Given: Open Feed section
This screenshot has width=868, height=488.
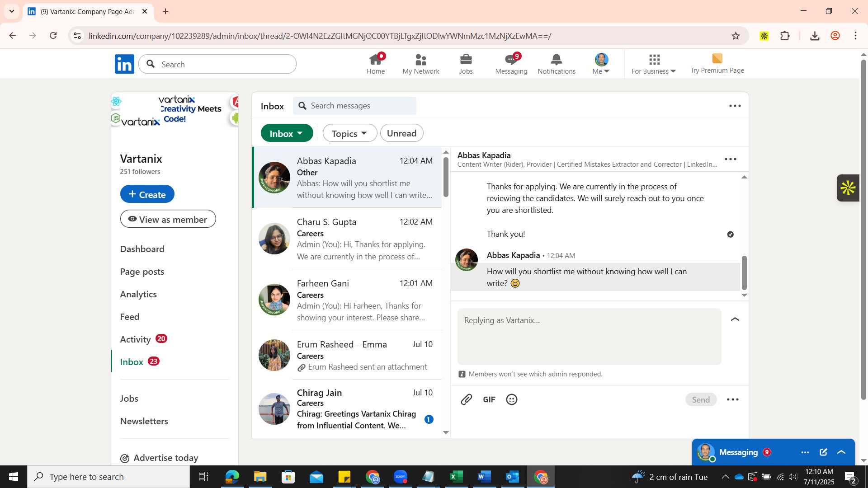Looking at the screenshot, I should (130, 317).
